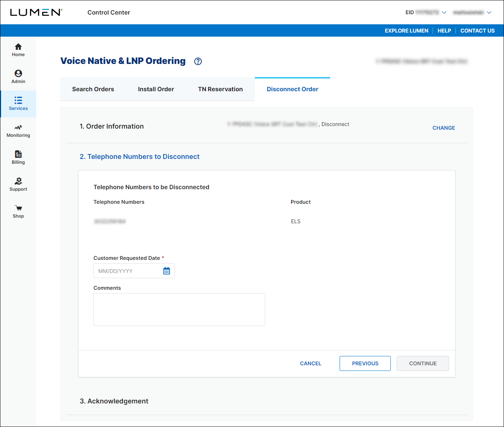The image size is (504, 427).
Task: Switch to the Install Order tab
Action: click(156, 89)
